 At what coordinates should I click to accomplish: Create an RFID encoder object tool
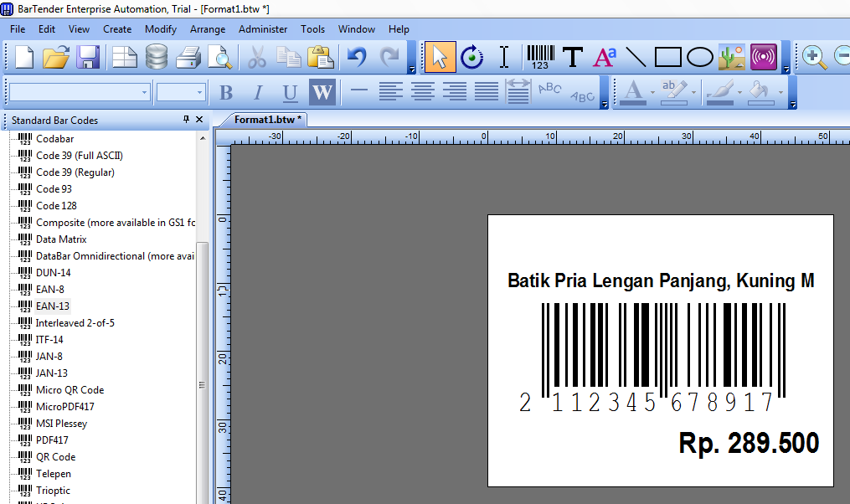click(x=764, y=57)
